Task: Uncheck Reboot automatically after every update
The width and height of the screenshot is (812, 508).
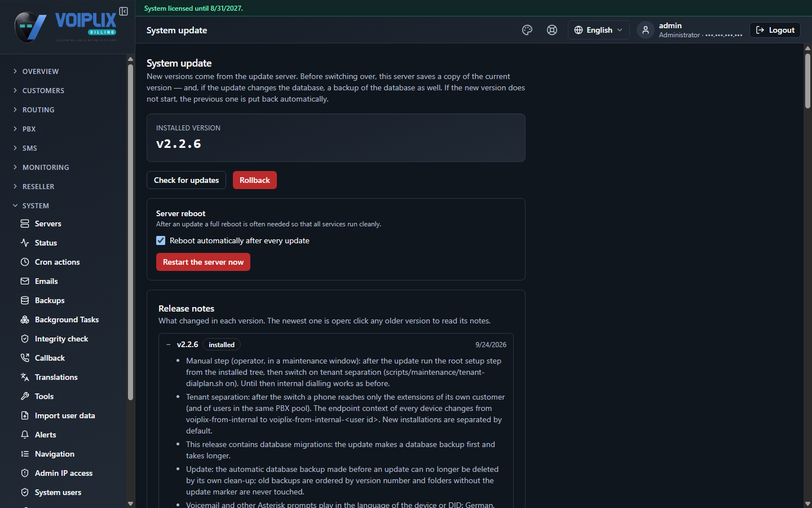Action: point(161,240)
